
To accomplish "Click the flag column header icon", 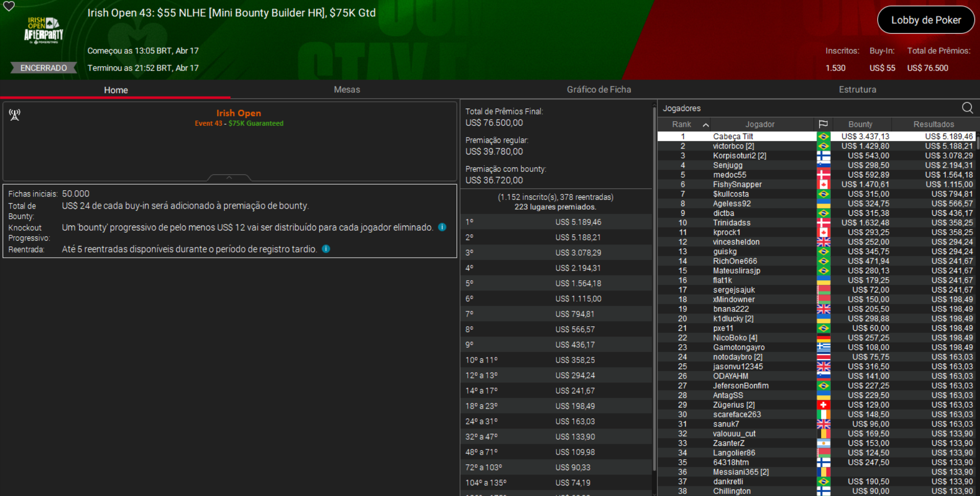I will (x=824, y=124).
